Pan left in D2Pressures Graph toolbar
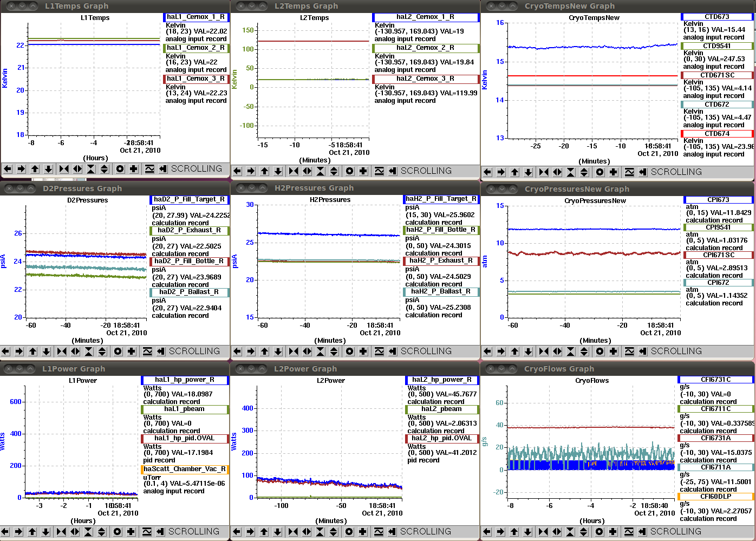Image resolution: width=756 pixels, height=541 pixels. [5, 351]
